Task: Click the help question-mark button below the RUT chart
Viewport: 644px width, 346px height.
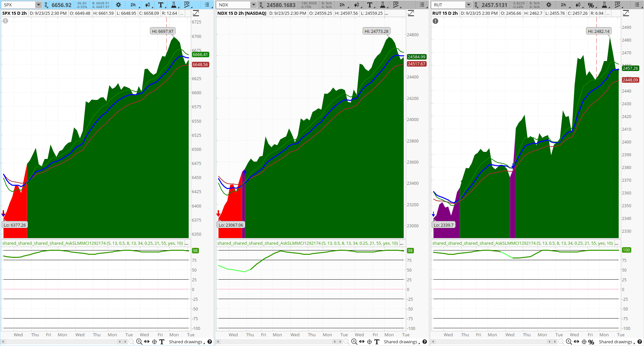Action: (640, 342)
